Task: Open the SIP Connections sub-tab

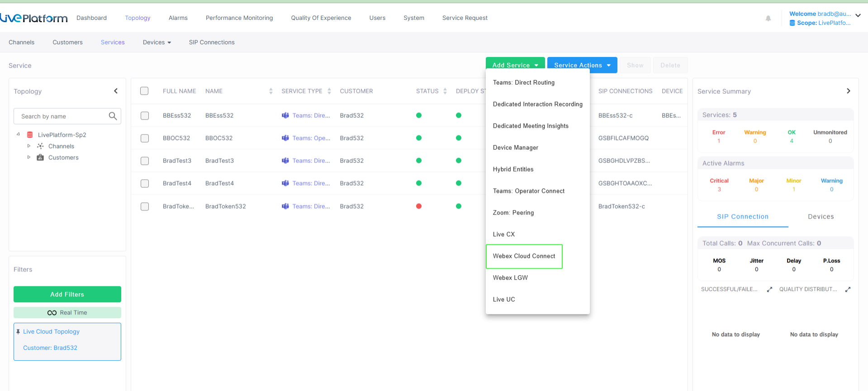Action: coord(212,43)
